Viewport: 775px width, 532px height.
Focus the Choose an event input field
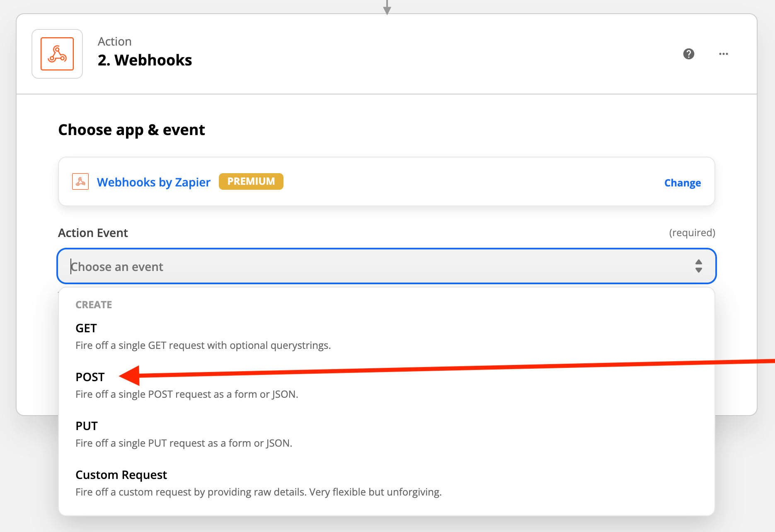[x=387, y=266]
